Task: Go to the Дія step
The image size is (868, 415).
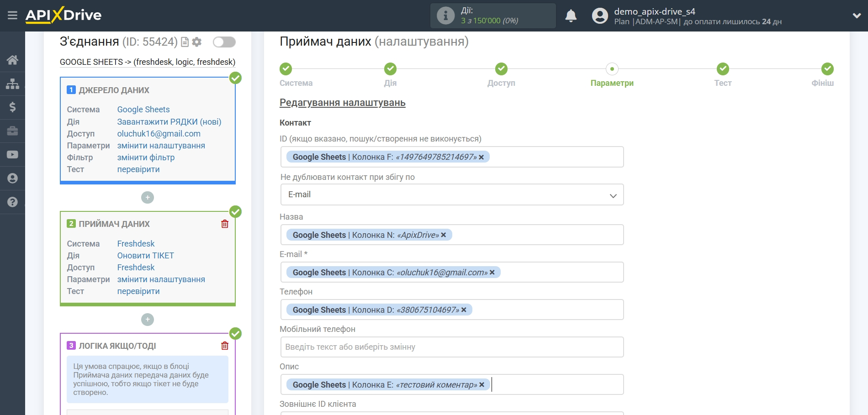Action: pos(390,69)
